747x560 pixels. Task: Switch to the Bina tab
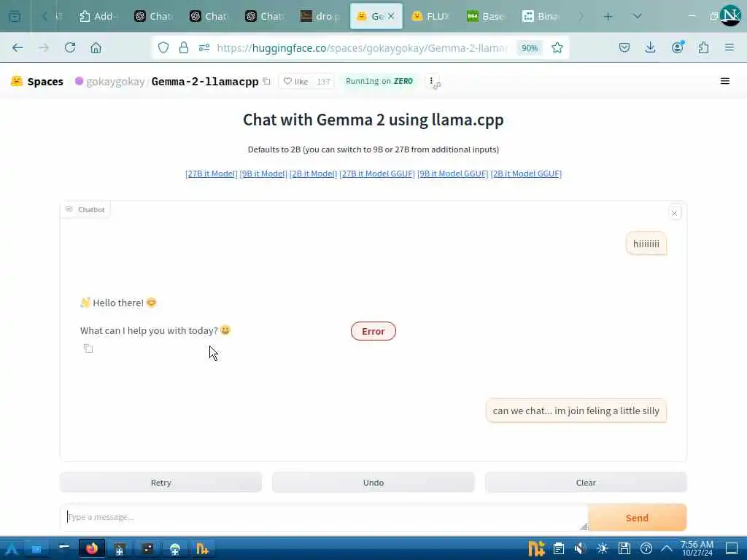tap(541, 16)
